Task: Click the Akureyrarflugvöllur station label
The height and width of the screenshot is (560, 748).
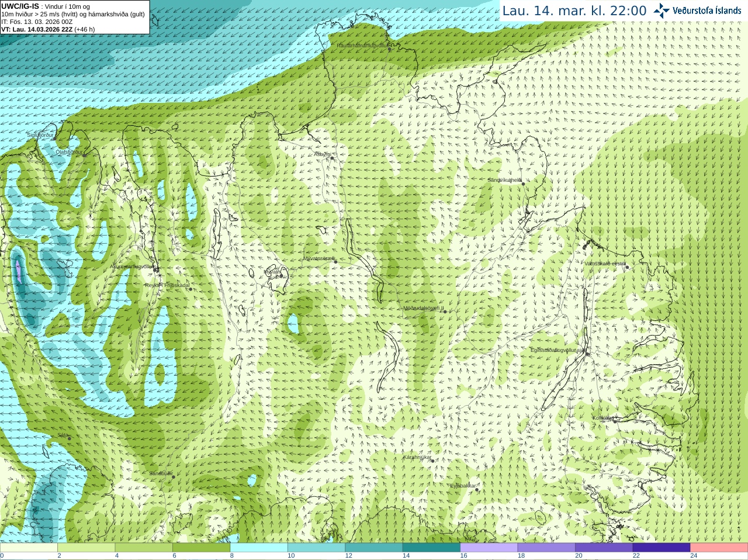Action: [x=132, y=266]
